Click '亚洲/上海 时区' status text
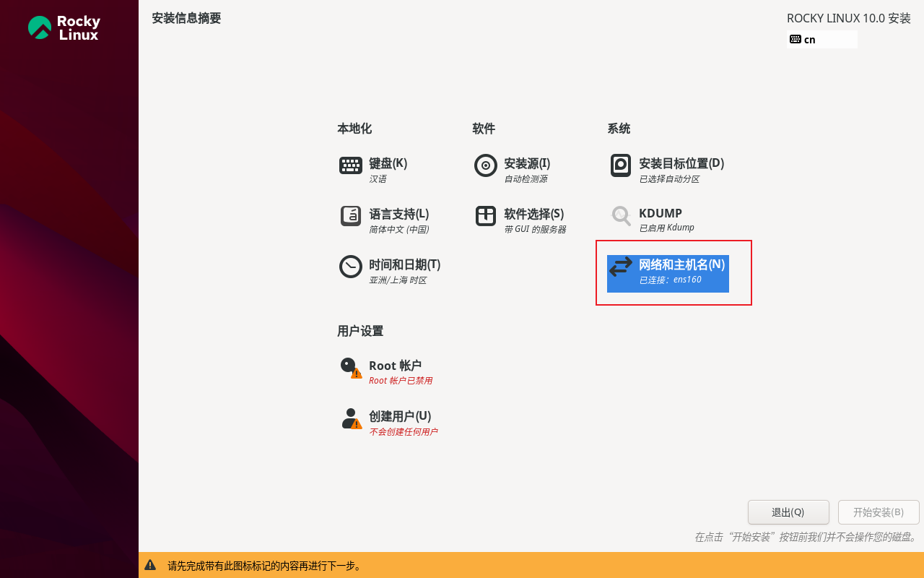924x578 pixels. pyautogui.click(x=398, y=280)
